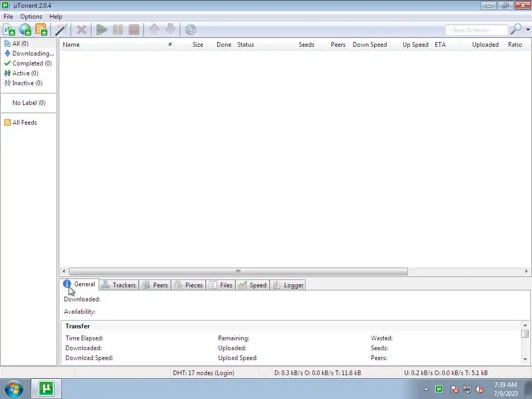Switch to the Pieces tab
Screen dimensions: 532x399
[x=189, y=285]
